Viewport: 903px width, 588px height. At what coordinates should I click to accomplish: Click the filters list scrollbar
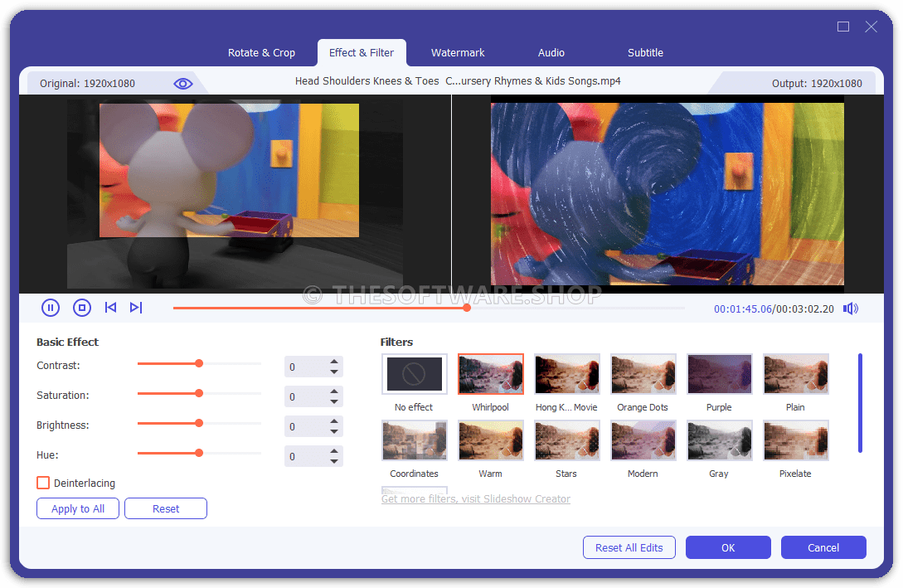(860, 403)
